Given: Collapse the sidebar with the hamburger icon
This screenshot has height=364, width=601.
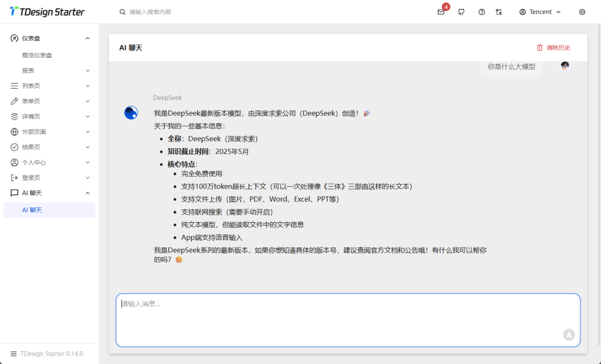Looking at the screenshot, I should (13, 353).
